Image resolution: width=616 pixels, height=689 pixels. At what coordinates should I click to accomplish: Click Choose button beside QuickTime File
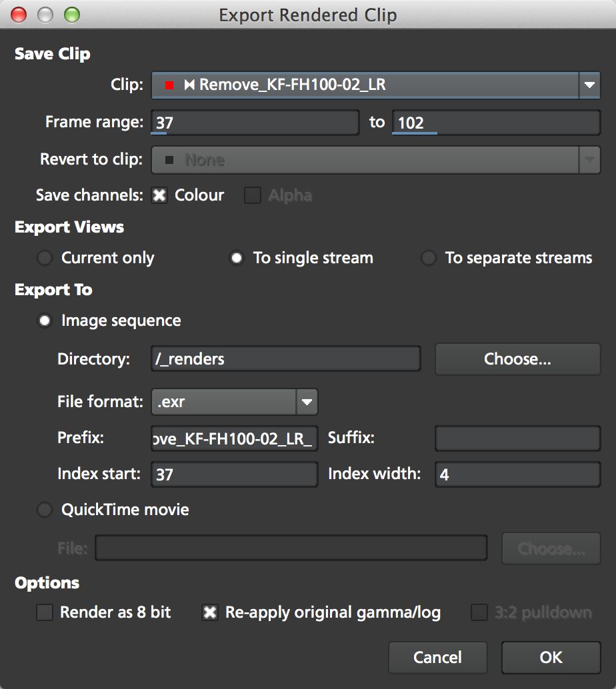point(551,548)
